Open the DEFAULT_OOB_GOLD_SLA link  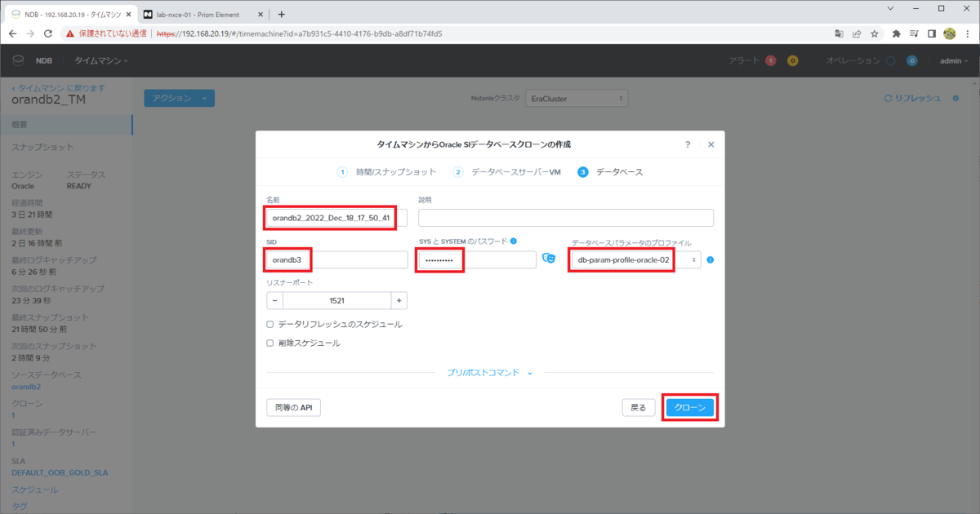coord(60,472)
